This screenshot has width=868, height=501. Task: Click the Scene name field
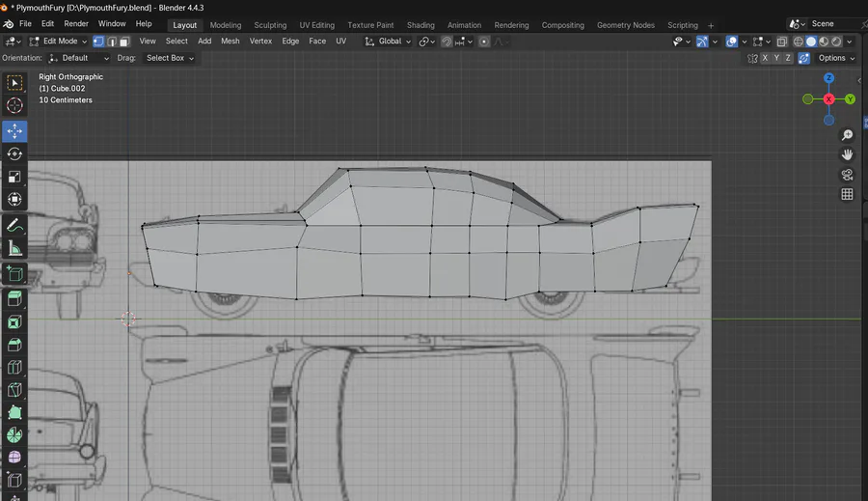click(x=835, y=24)
